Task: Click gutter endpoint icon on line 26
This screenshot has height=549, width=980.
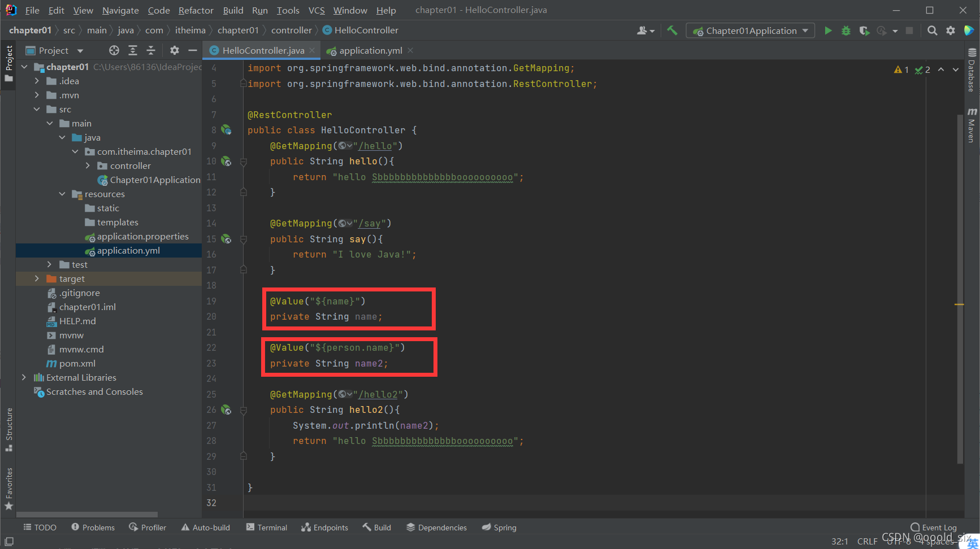Action: (226, 409)
